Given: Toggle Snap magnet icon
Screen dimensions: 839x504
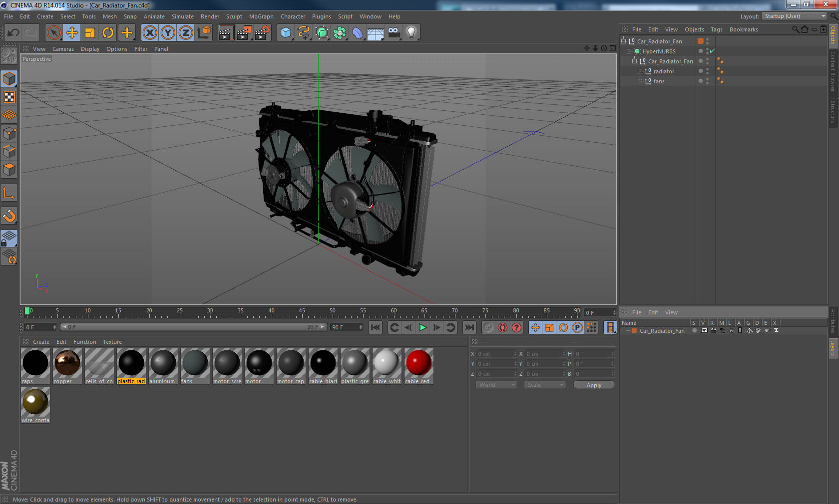Looking at the screenshot, I should 9,216.
